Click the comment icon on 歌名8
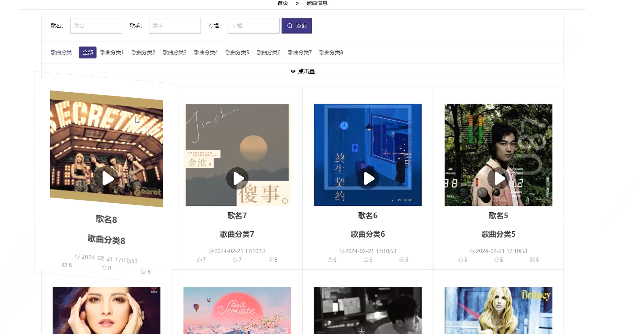The image size is (644, 334). [144, 271]
